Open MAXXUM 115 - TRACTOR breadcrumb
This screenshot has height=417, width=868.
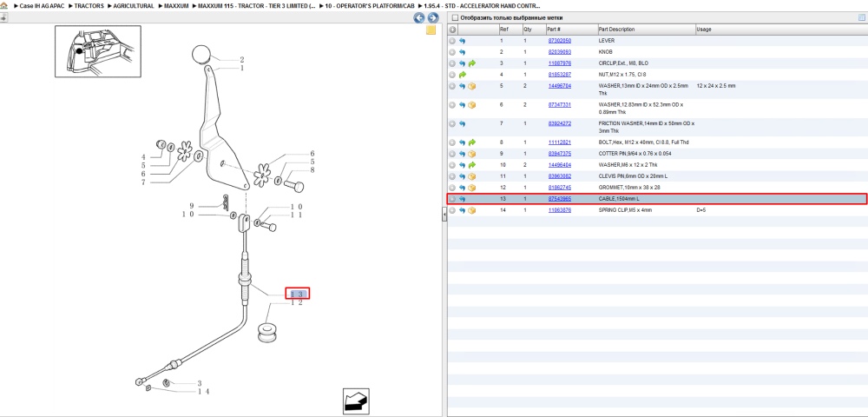tap(258, 6)
